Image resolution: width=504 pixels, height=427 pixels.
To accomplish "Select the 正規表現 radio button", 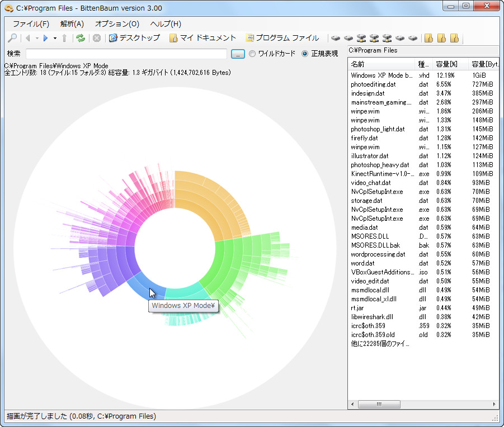I will click(x=305, y=54).
